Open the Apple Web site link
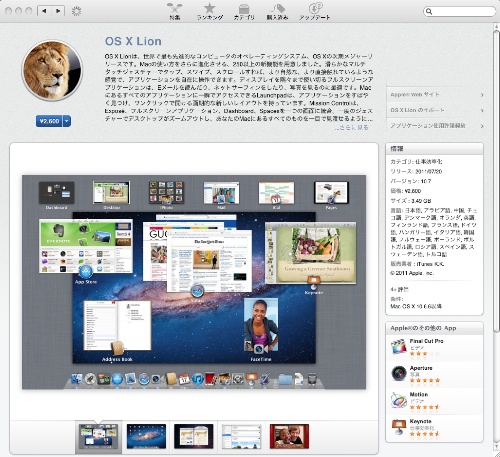The height and width of the screenshot is (457, 500). 415,95
